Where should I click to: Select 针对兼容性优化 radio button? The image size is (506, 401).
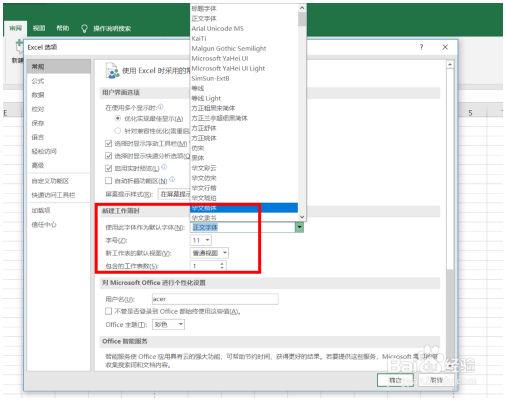pyautogui.click(x=117, y=131)
